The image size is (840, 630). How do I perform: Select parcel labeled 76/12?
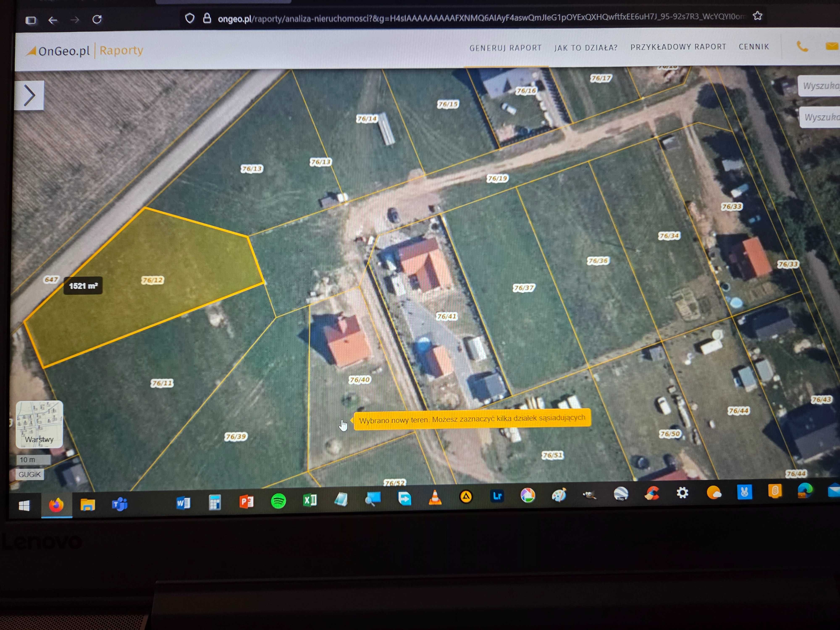(x=152, y=280)
